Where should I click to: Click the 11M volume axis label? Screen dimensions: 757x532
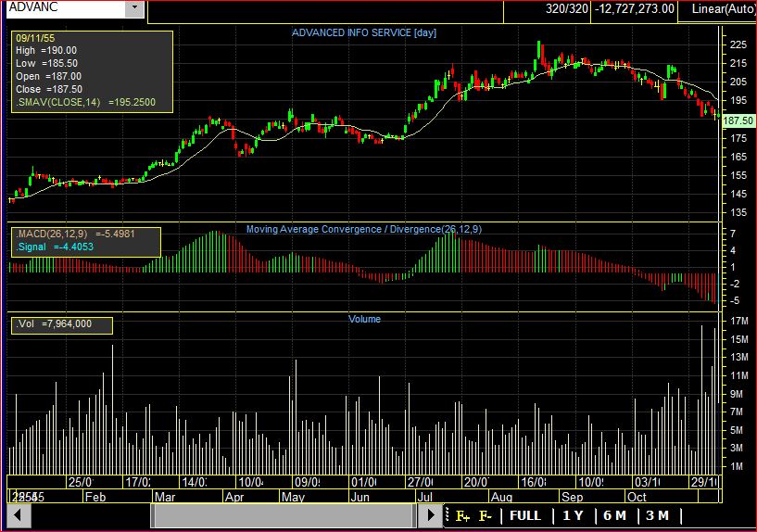coord(739,375)
